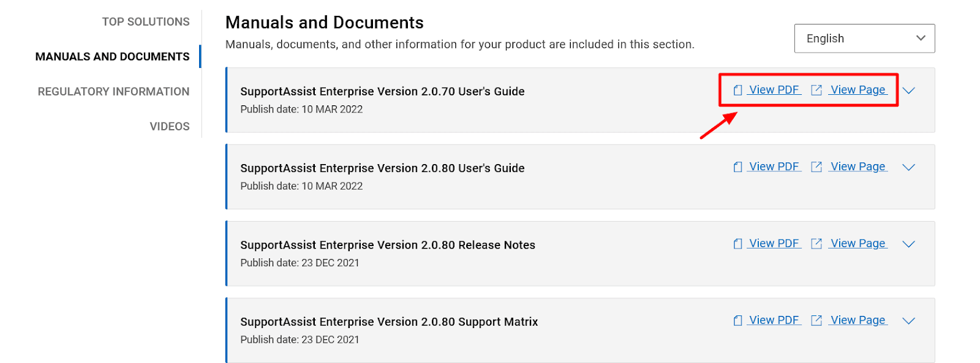The height and width of the screenshot is (363, 980).
Task: Select Regulatory Information in the sidebar
Action: [113, 92]
